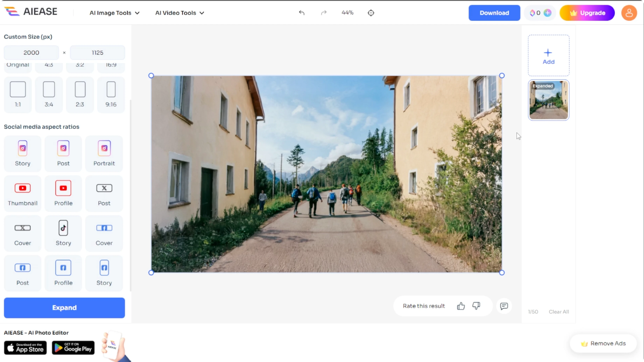Choose the Instagram Post preset
The height and width of the screenshot is (362, 644).
[63, 154]
